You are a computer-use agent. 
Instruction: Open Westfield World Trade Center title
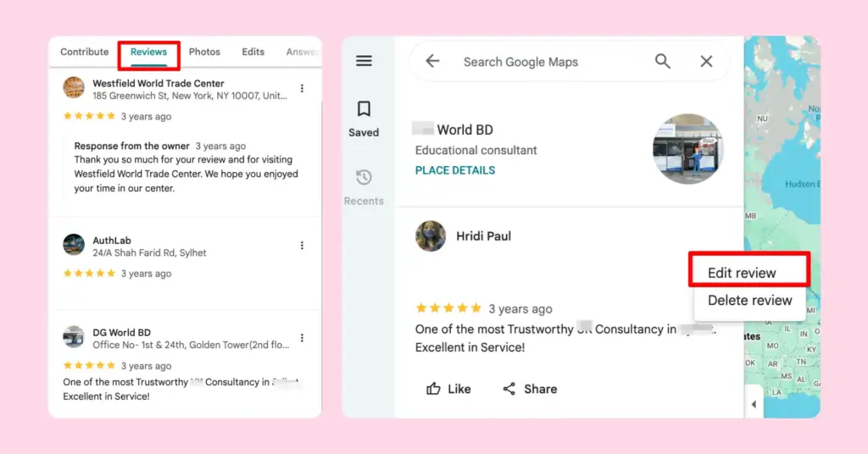pyautogui.click(x=159, y=84)
